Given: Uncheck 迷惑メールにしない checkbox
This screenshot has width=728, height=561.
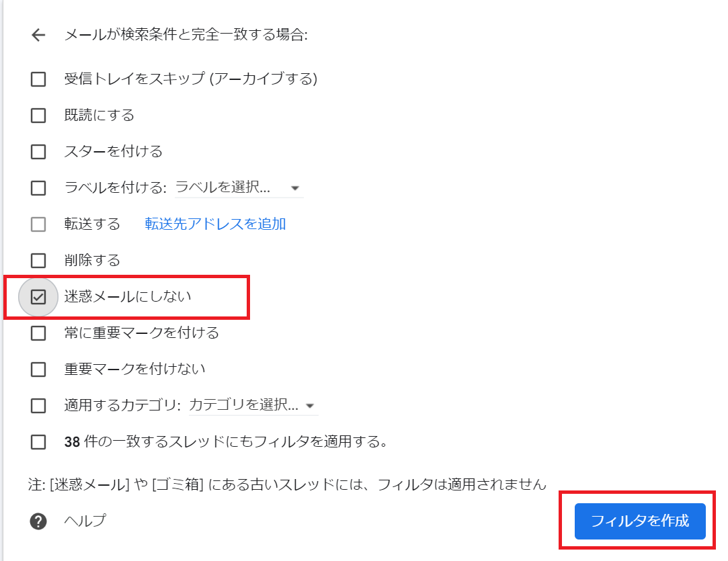Looking at the screenshot, I should coord(38,297).
